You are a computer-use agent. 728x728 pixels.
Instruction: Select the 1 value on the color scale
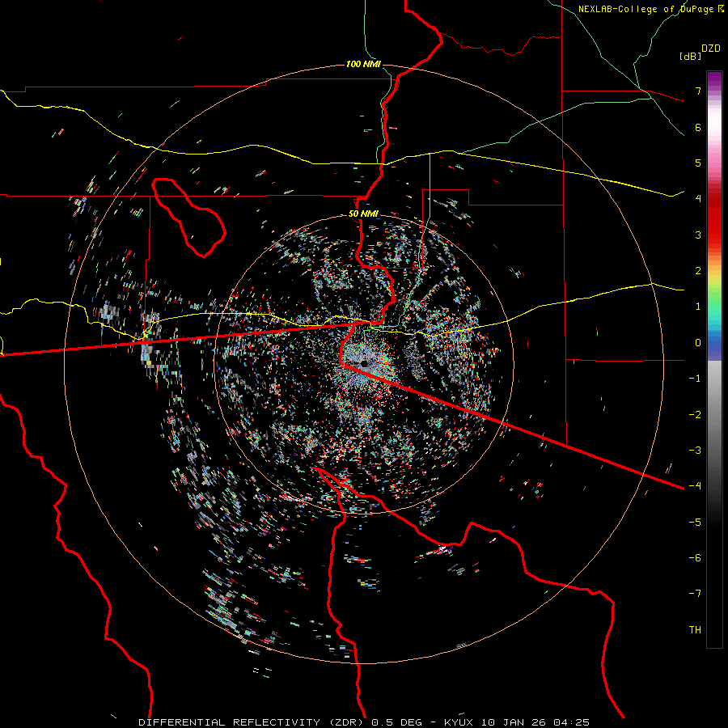tap(698, 307)
